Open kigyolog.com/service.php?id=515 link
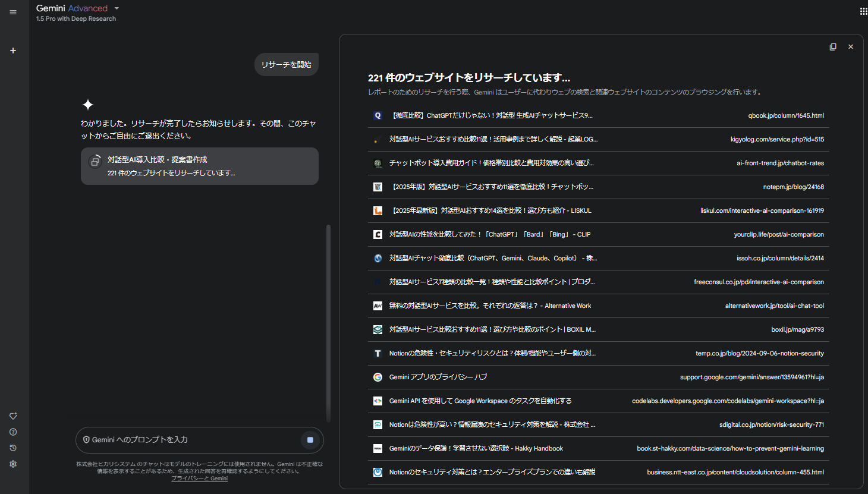 point(777,140)
